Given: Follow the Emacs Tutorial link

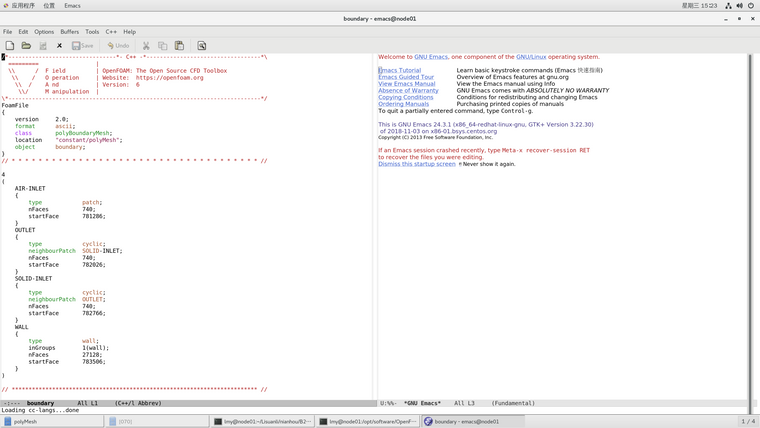Looking at the screenshot, I should (x=400, y=71).
